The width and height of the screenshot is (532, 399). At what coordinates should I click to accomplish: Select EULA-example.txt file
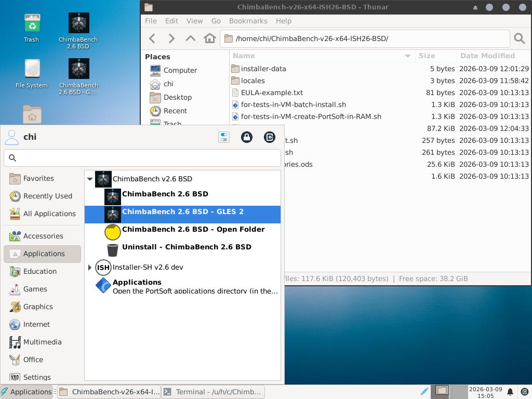coord(380,92)
